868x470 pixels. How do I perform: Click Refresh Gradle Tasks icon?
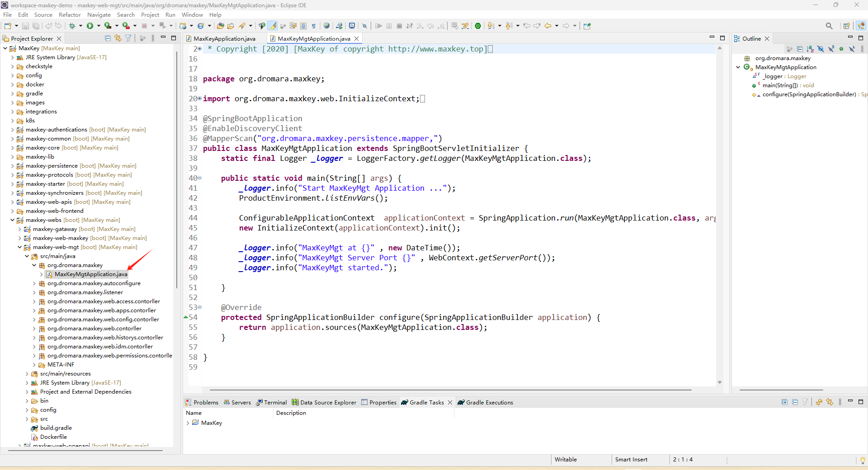819,402
